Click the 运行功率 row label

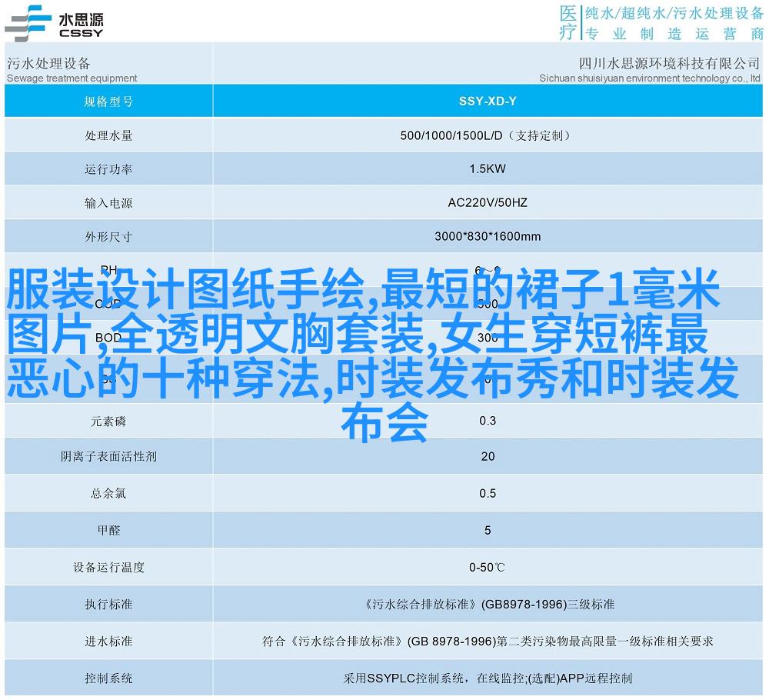click(108, 169)
